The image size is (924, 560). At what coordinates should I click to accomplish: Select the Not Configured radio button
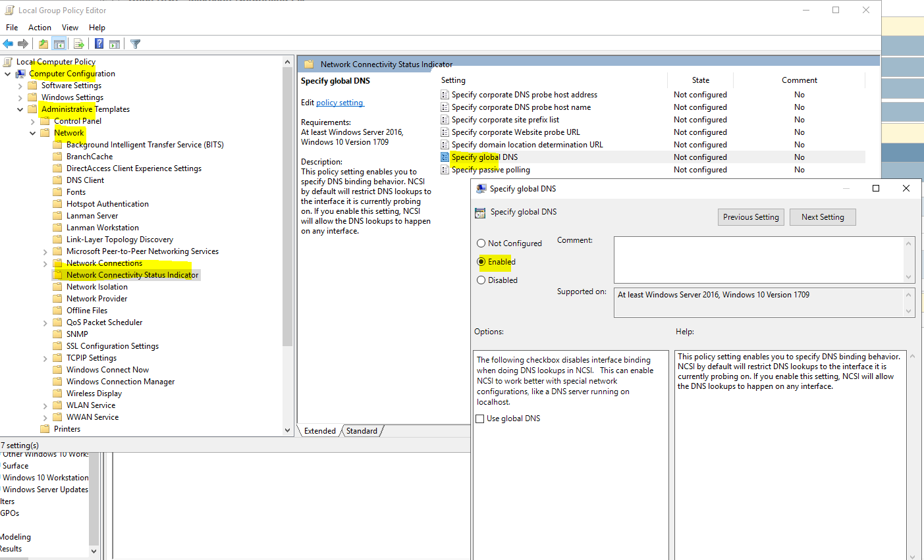click(481, 243)
